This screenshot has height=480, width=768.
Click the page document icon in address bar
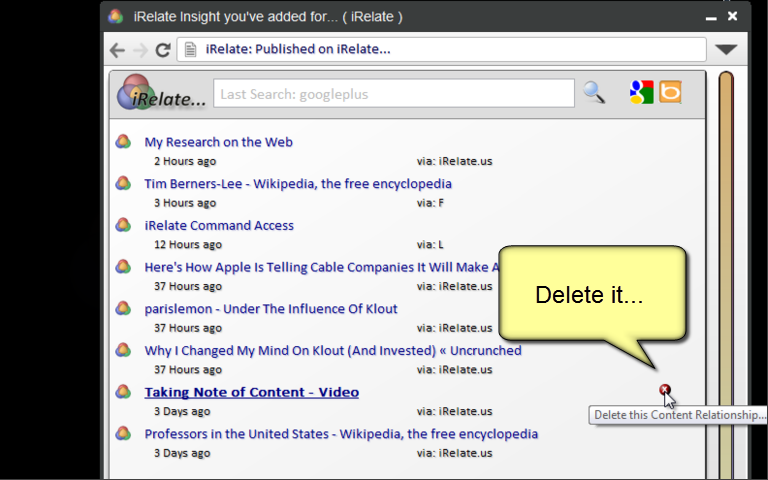click(x=191, y=49)
